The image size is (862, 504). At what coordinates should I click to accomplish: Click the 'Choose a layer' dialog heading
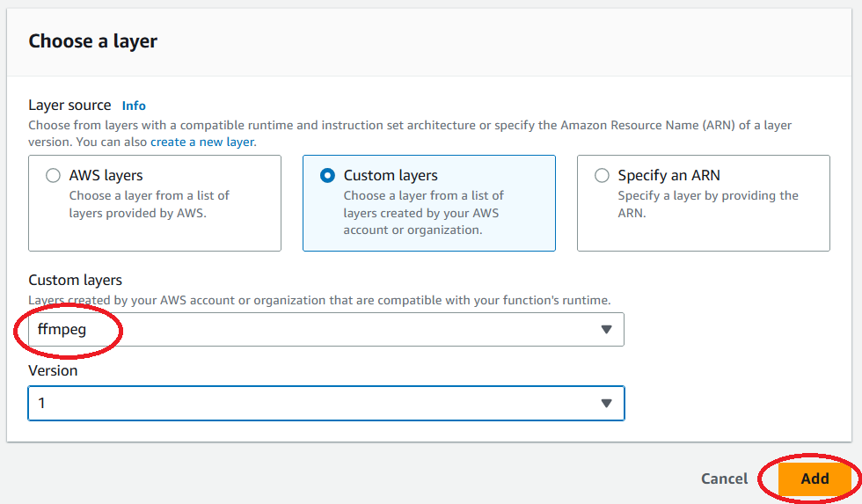coord(93,41)
